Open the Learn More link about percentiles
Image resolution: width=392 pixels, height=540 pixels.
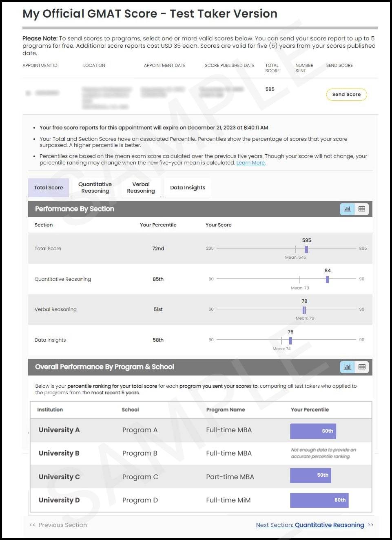click(x=251, y=162)
